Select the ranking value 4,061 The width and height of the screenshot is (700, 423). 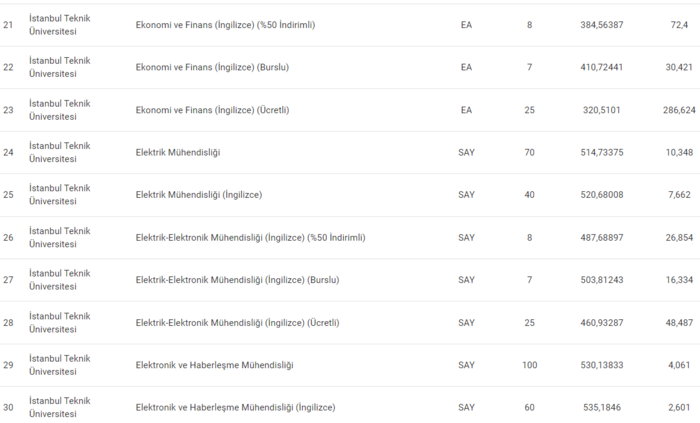coord(681,365)
